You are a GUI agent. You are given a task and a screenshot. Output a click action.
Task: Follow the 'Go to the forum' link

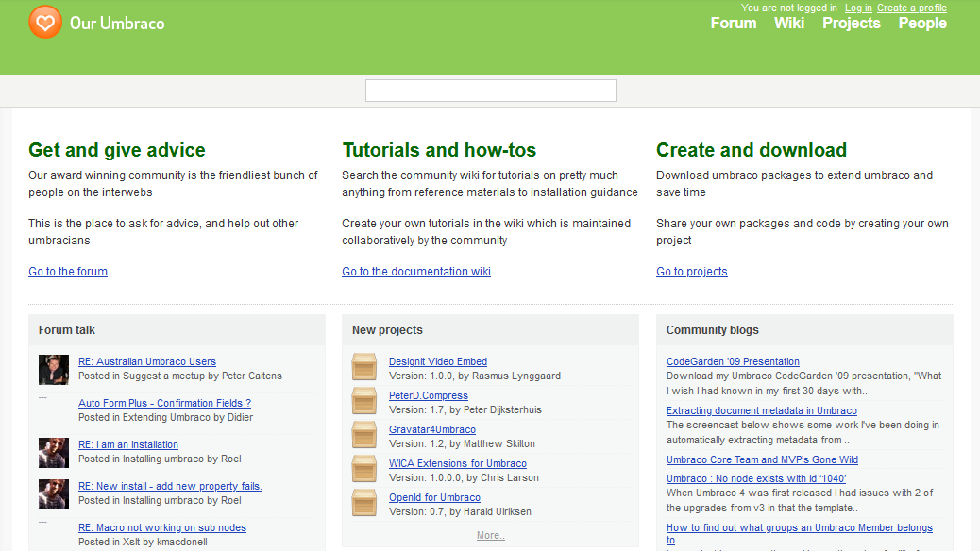tap(68, 272)
